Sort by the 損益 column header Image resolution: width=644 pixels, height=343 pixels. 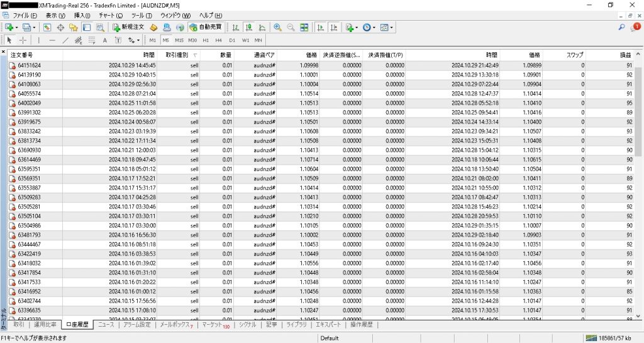(x=625, y=55)
